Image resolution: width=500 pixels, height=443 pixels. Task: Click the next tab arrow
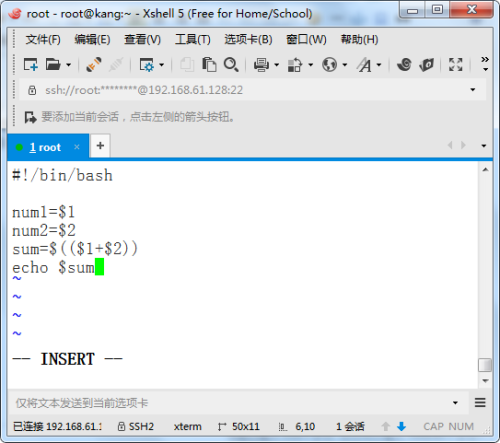(463, 145)
